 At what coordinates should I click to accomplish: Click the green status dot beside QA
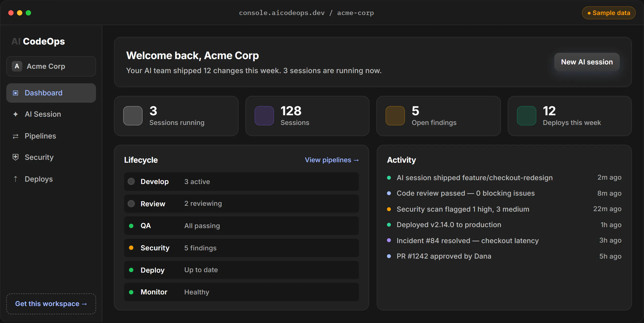131,226
